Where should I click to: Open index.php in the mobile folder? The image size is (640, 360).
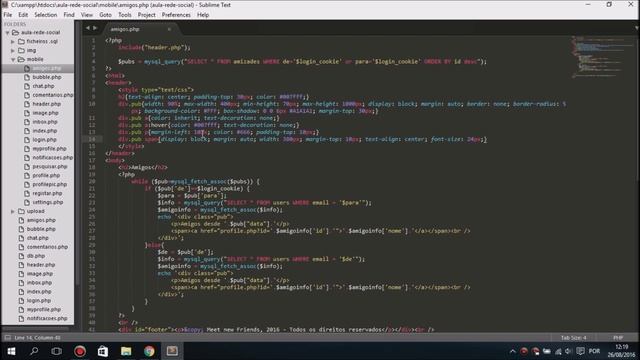(44, 131)
